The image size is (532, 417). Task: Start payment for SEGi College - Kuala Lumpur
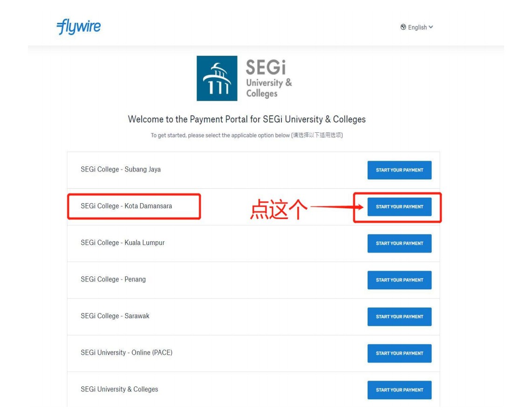click(x=399, y=243)
